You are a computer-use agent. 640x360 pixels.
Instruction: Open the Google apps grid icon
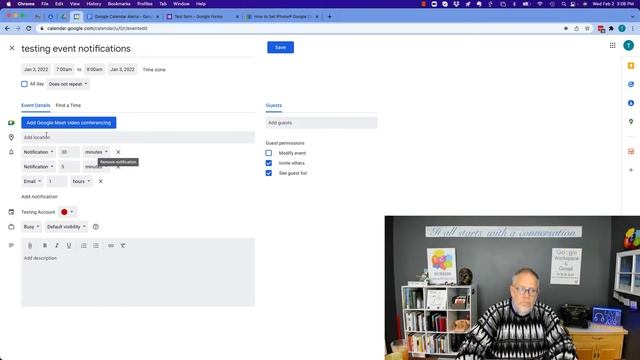coord(613,45)
